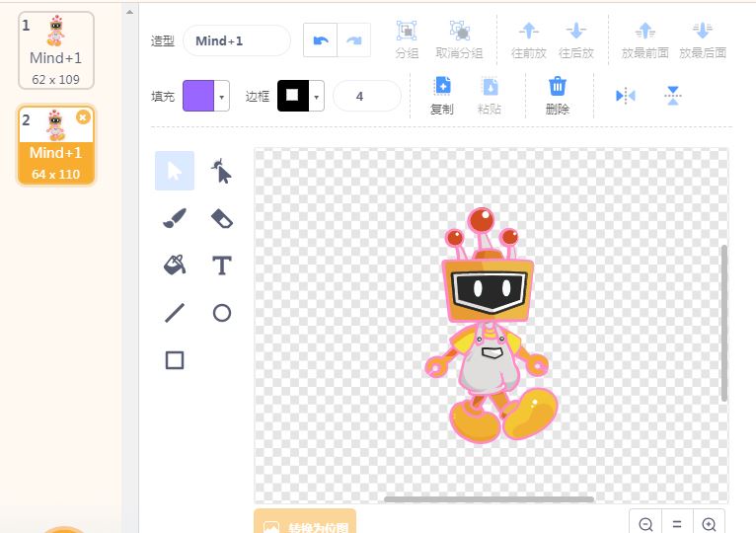The width and height of the screenshot is (756, 533).
Task: Zoom out the canvas
Action: coord(645,524)
